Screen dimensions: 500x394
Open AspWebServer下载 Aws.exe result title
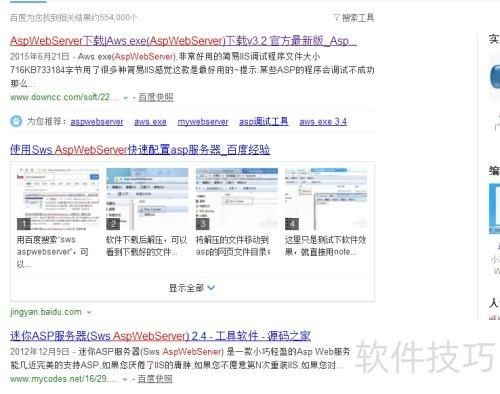tap(183, 41)
